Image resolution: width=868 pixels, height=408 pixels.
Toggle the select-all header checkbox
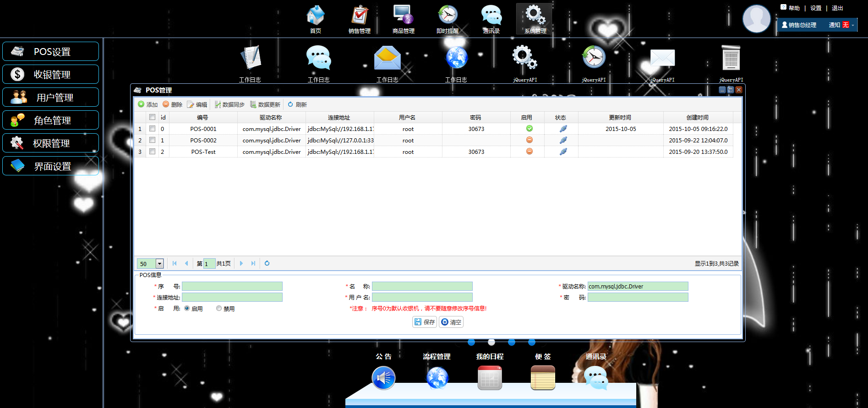(152, 117)
